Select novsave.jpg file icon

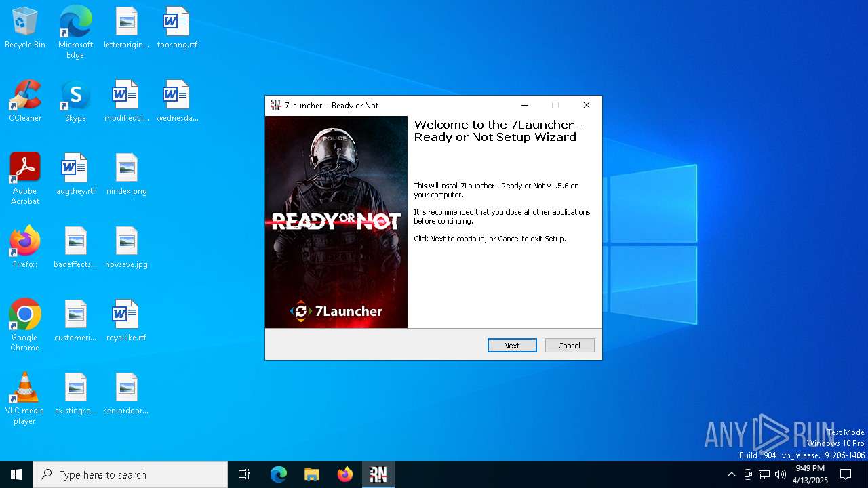pyautogui.click(x=126, y=248)
